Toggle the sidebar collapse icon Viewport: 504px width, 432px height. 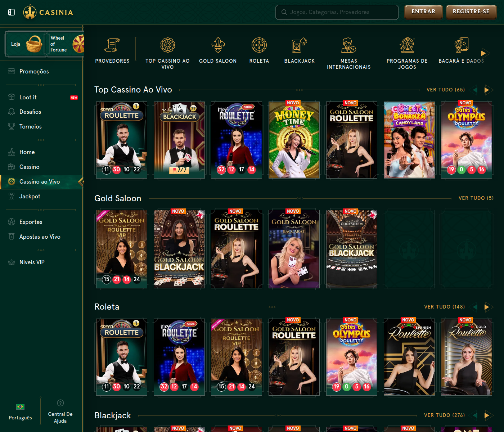click(x=12, y=12)
